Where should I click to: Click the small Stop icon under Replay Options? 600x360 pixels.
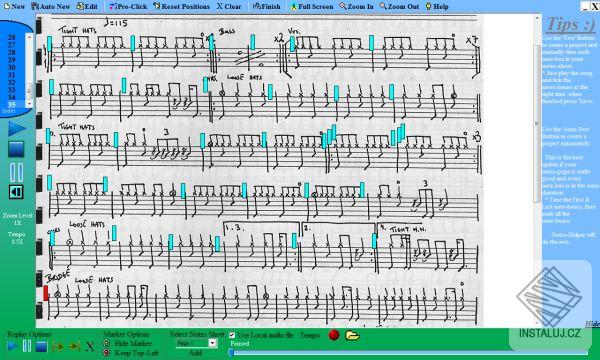[x=41, y=347]
